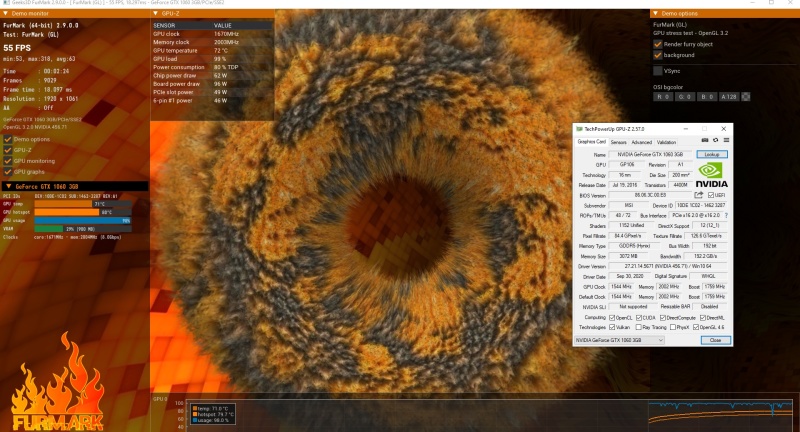Click A:128 alpha field
Image resolution: width=800 pixels, height=432 pixels.
(729, 96)
